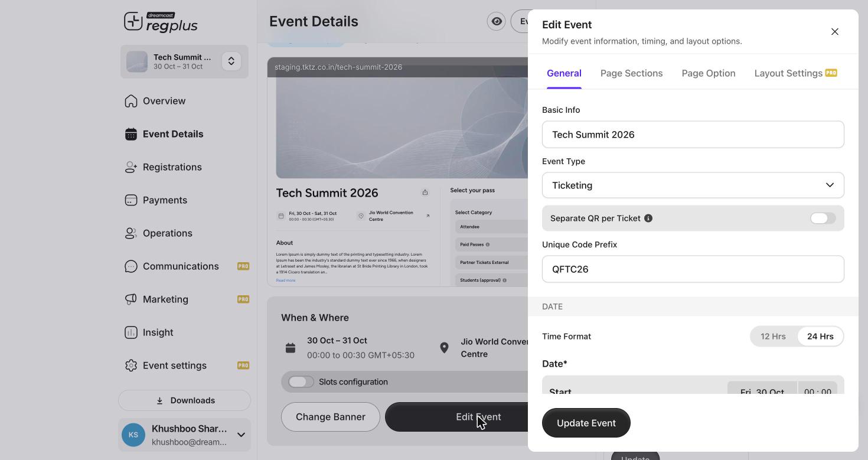868x460 pixels.
Task: Switch to General tab
Action: tap(564, 73)
